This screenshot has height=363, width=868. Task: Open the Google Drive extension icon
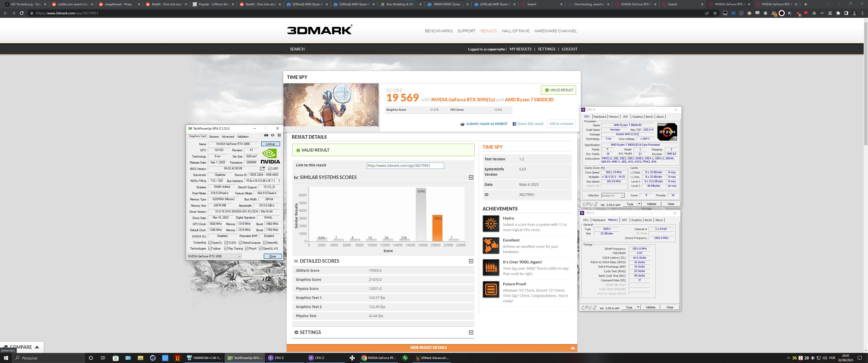tap(814, 13)
